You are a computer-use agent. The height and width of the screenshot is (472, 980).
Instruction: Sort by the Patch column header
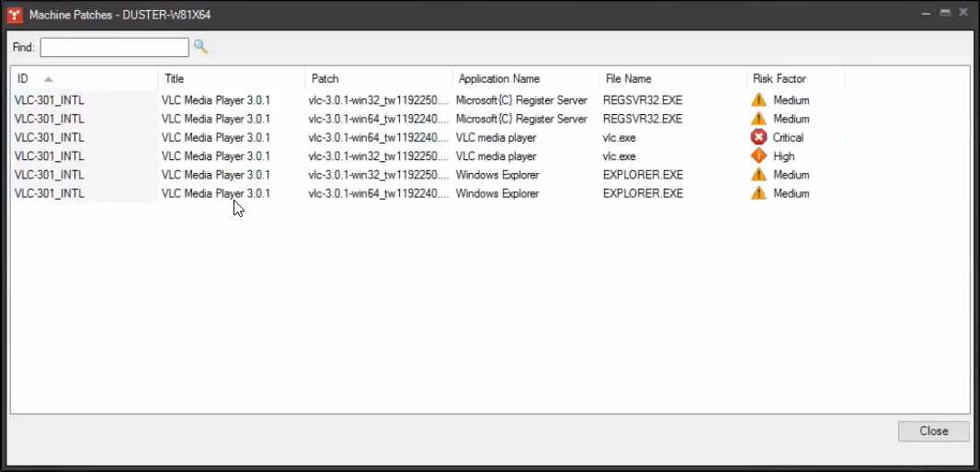tap(377, 79)
